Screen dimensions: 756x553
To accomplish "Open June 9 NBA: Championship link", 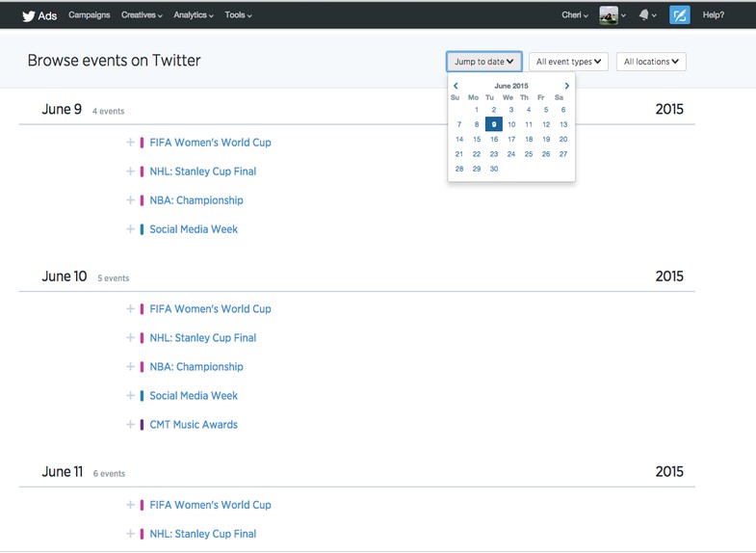I will (x=196, y=200).
